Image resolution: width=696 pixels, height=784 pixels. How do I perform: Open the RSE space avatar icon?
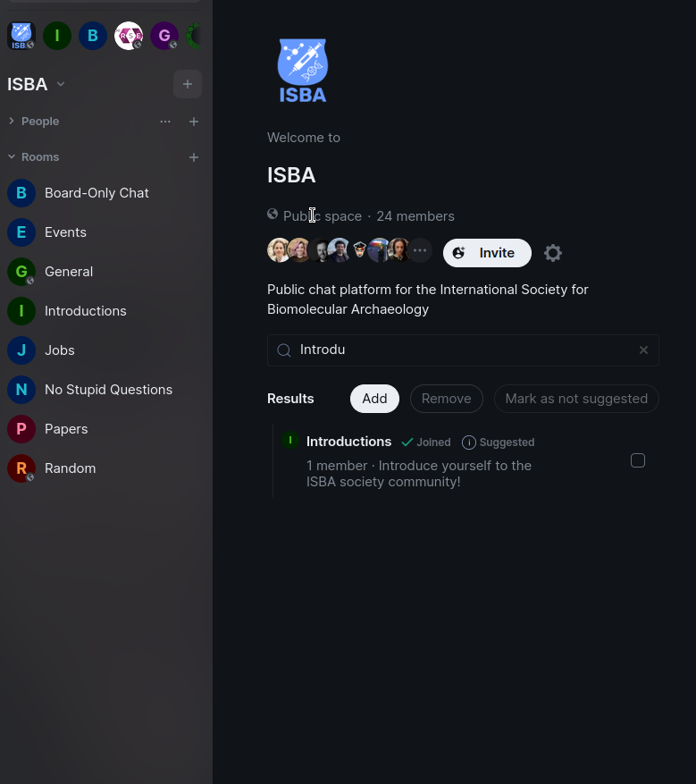pos(129,36)
